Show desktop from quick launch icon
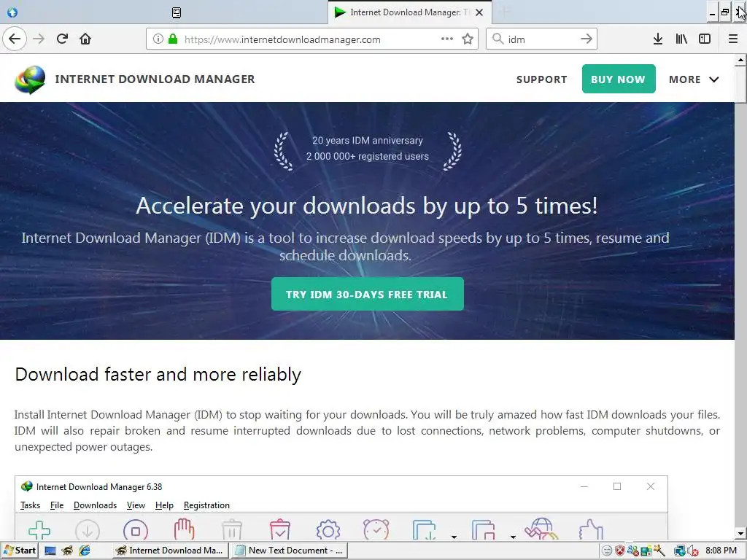The height and width of the screenshot is (560, 747). point(50,551)
